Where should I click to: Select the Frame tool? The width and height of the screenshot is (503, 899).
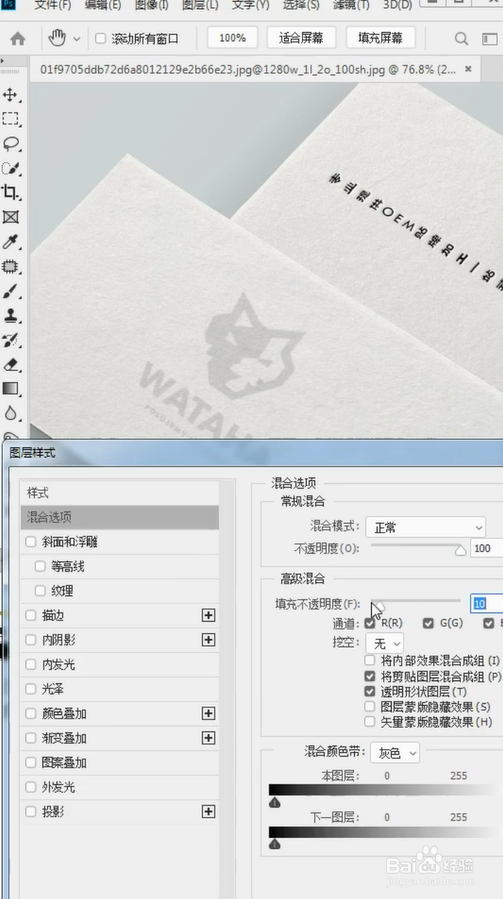pos(10,217)
